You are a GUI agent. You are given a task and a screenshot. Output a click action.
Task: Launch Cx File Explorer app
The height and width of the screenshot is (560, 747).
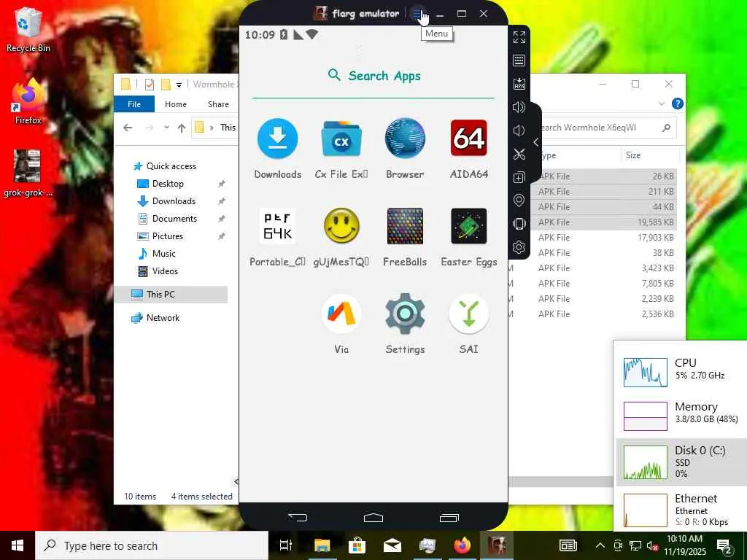tap(341, 139)
